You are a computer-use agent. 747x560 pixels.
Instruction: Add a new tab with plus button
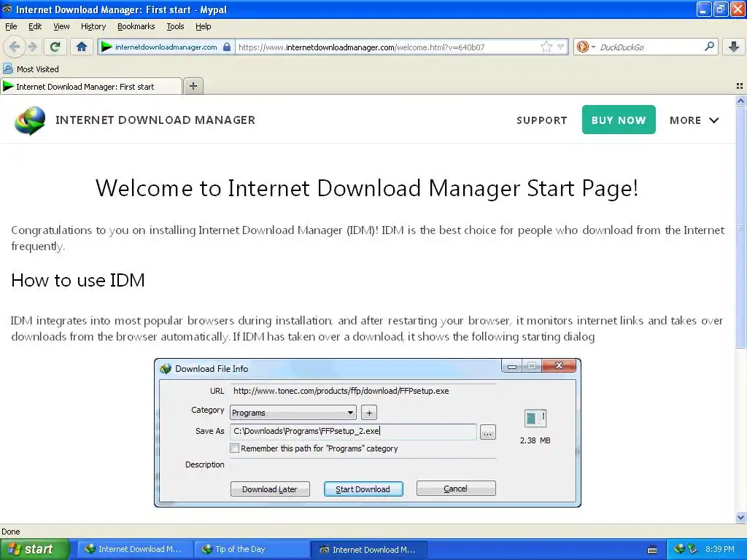click(193, 86)
